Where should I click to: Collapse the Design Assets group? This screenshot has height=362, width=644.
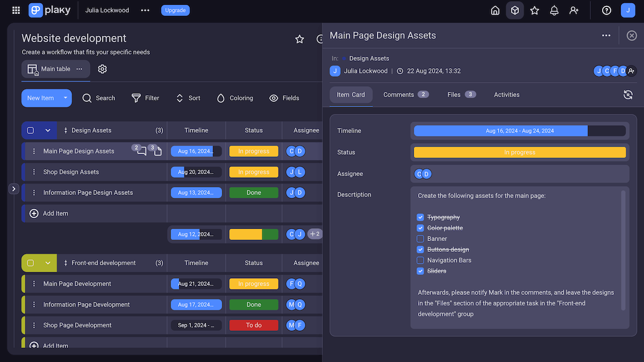pyautogui.click(x=48, y=130)
